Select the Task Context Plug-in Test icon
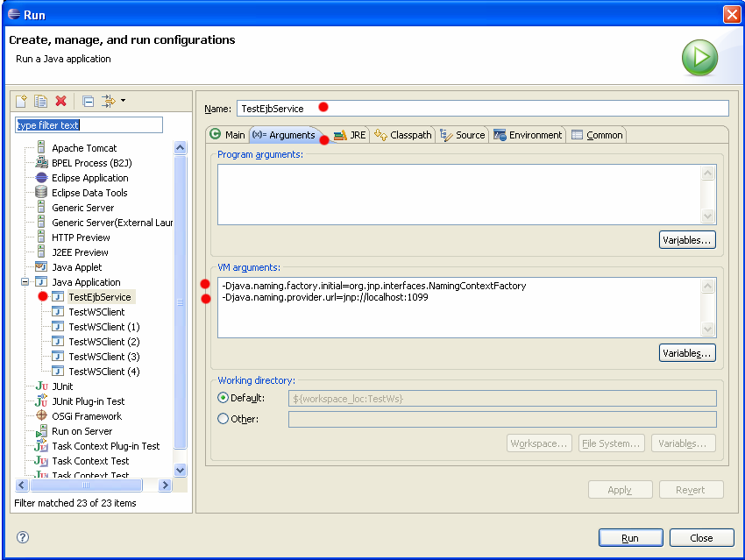Image resolution: width=745 pixels, height=560 pixels. click(42, 445)
